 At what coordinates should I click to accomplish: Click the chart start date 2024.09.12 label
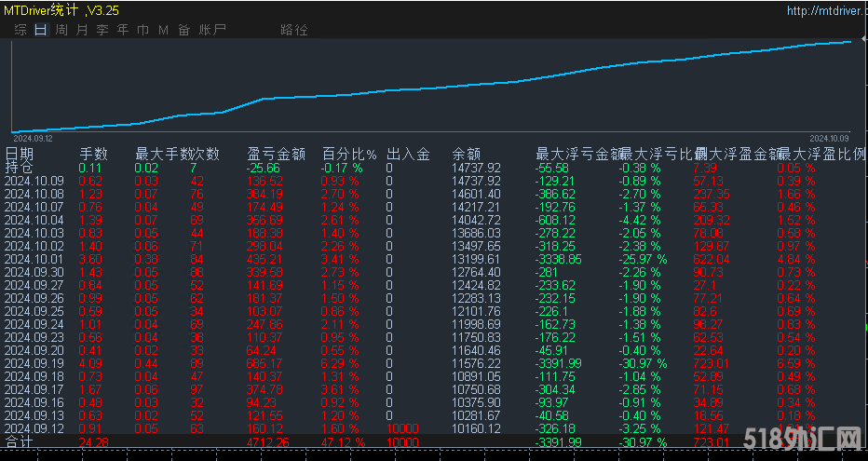(x=33, y=139)
